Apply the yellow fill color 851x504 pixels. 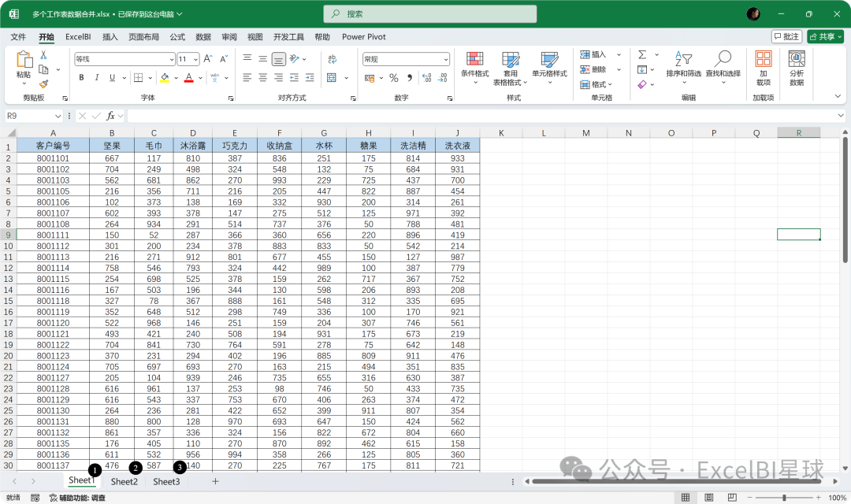tap(165, 78)
